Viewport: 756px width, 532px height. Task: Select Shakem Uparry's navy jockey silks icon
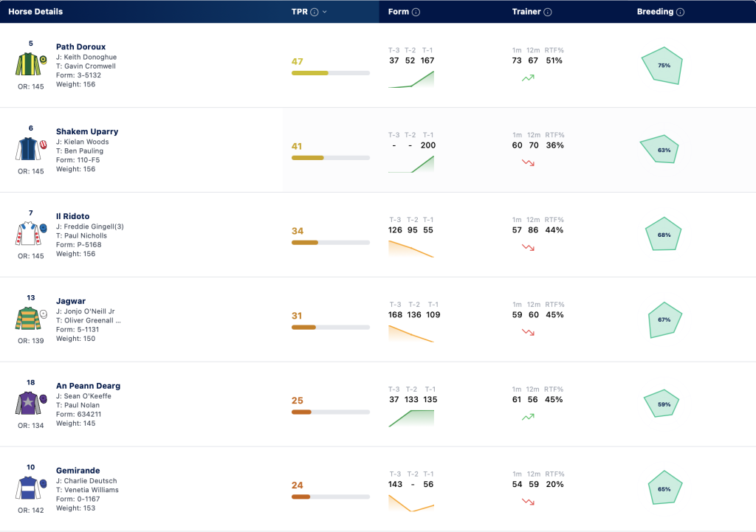coord(31,149)
